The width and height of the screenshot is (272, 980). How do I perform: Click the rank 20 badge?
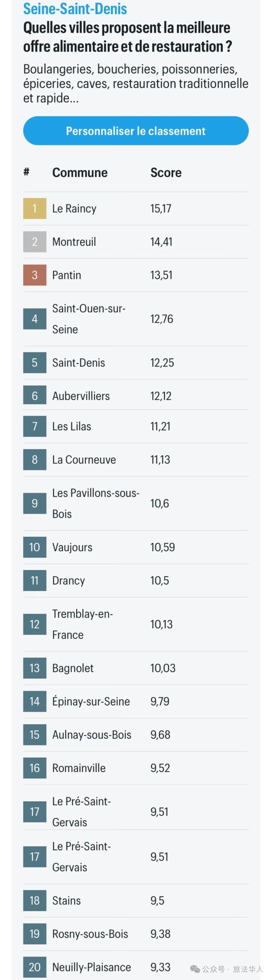click(35, 967)
